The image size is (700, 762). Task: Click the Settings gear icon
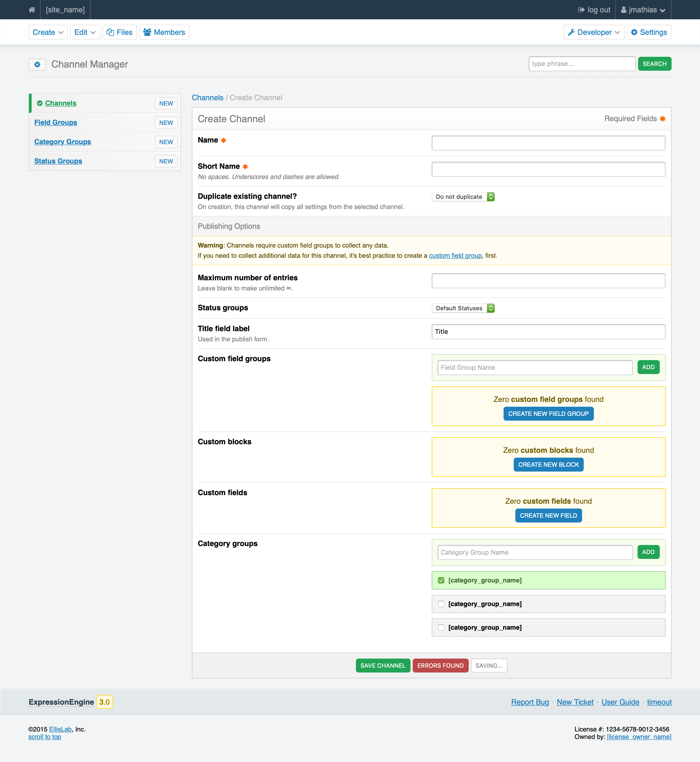634,32
